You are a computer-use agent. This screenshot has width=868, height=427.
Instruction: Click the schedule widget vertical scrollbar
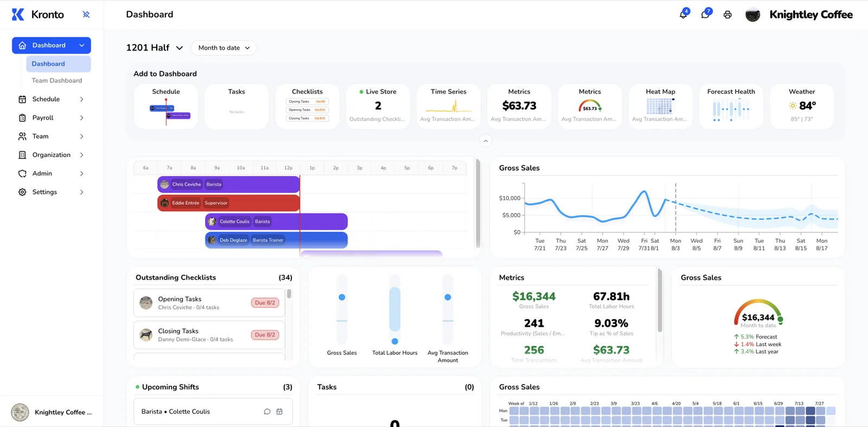[478, 203]
